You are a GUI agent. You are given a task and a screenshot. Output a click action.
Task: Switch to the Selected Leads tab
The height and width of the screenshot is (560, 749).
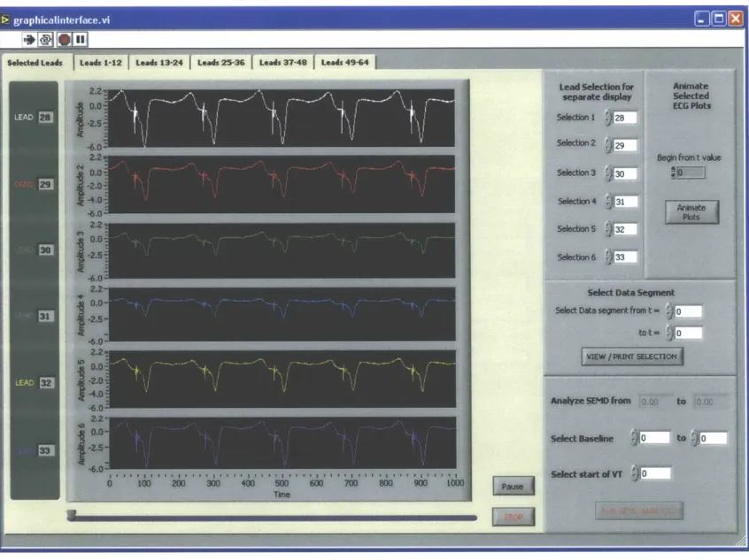click(x=35, y=63)
